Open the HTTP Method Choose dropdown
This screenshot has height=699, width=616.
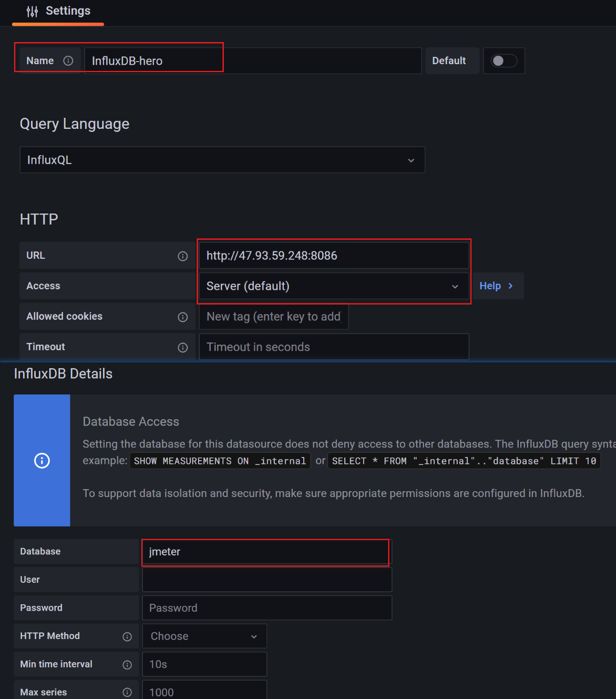click(x=204, y=636)
